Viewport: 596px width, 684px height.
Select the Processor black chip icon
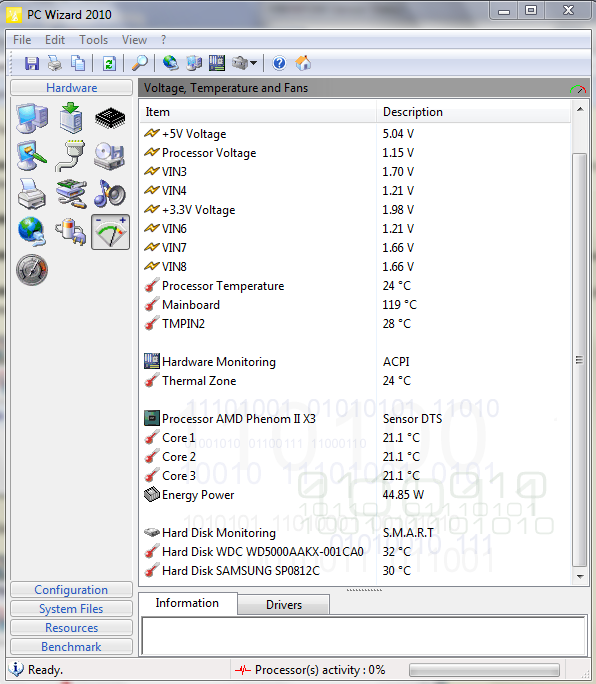coord(110,118)
